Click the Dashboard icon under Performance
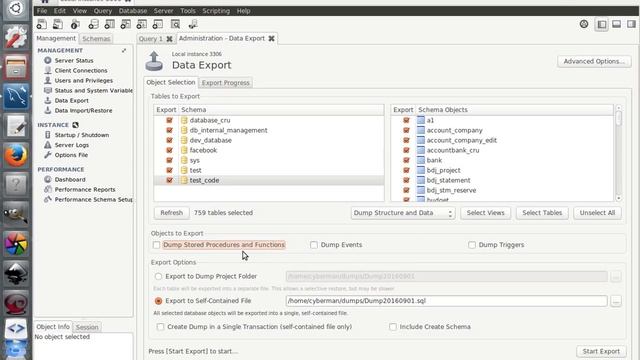This screenshot has height=360, width=640. 48,179
